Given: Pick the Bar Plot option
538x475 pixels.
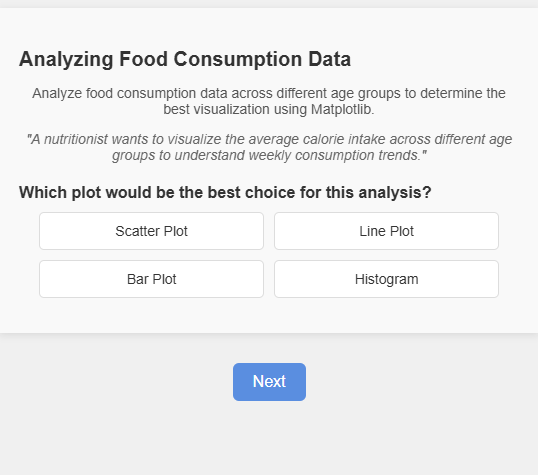Looking at the screenshot, I should click(151, 279).
